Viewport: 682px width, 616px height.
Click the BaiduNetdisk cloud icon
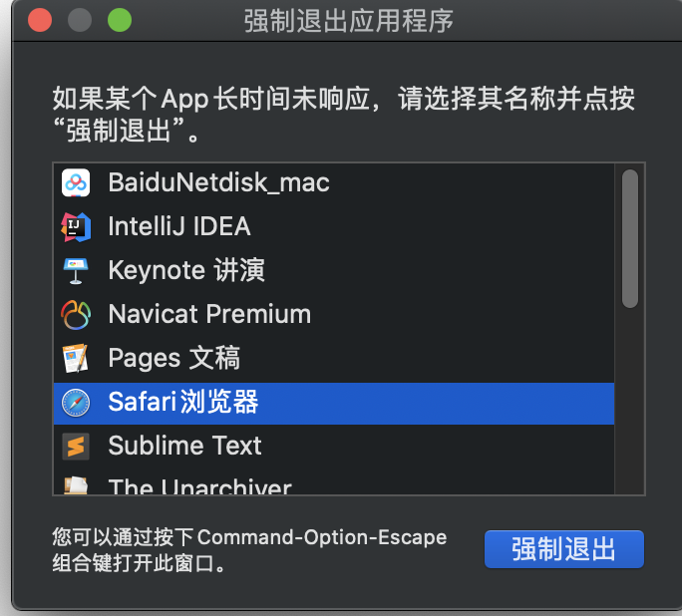click(76, 182)
